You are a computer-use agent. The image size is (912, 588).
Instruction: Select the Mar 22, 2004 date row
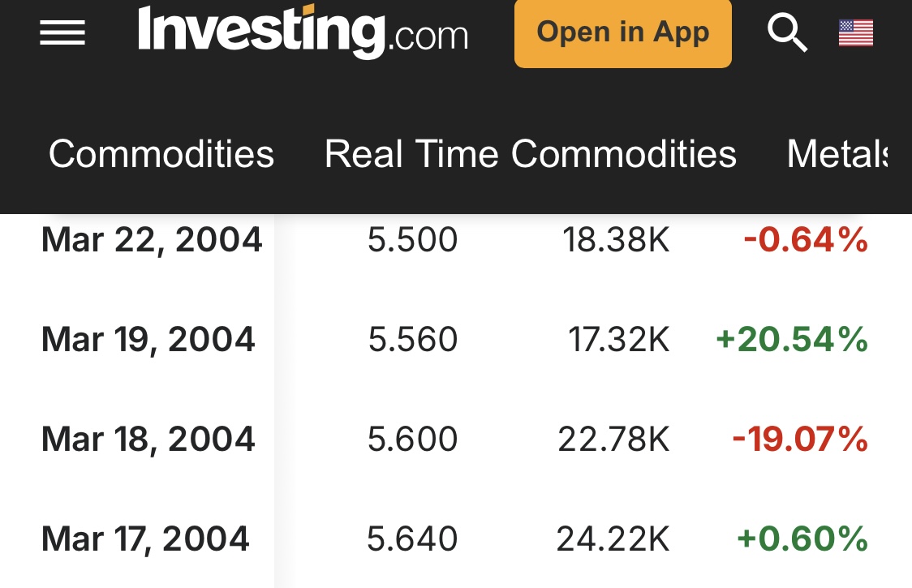coord(152,240)
